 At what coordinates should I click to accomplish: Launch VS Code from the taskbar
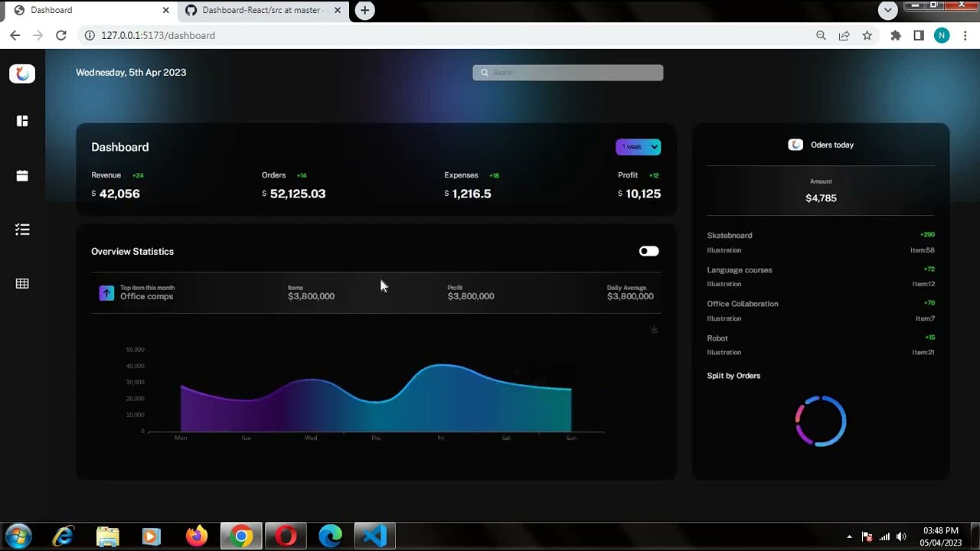click(x=374, y=536)
